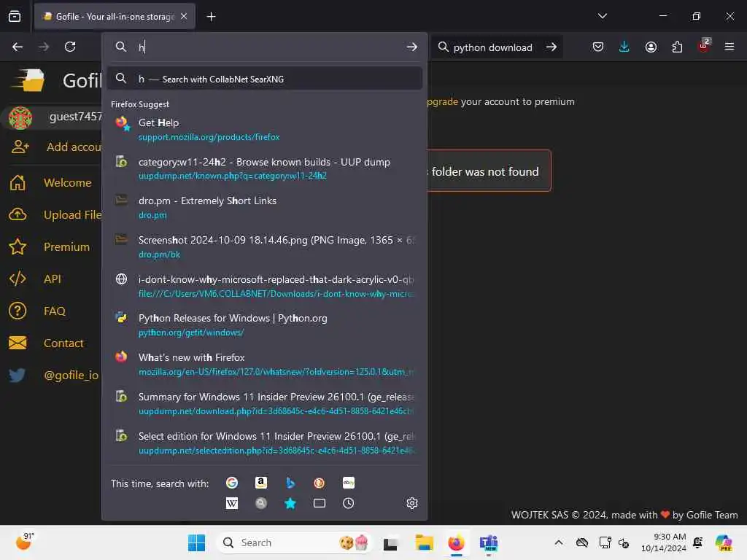Open Copilot preview from the taskbar
This screenshot has width=747, height=560.
724,542
